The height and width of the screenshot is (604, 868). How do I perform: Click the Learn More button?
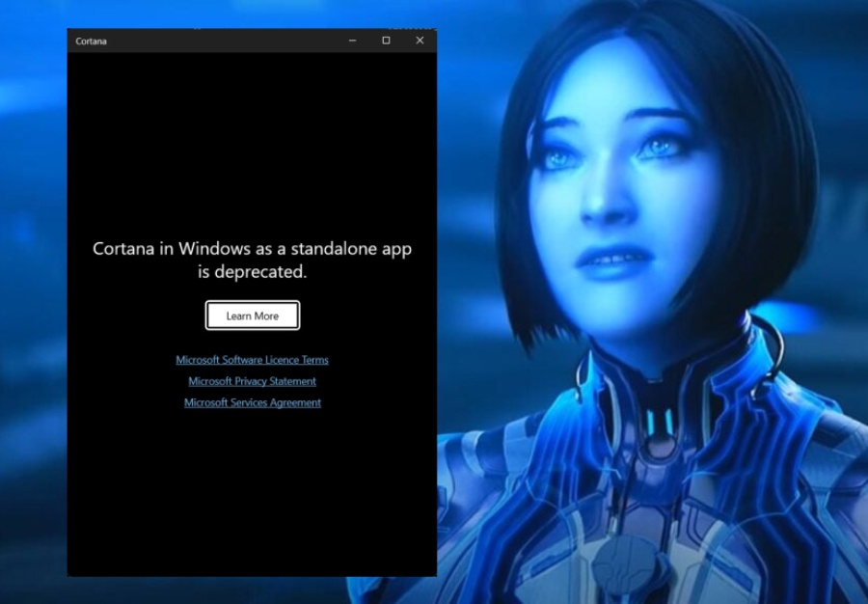click(253, 316)
